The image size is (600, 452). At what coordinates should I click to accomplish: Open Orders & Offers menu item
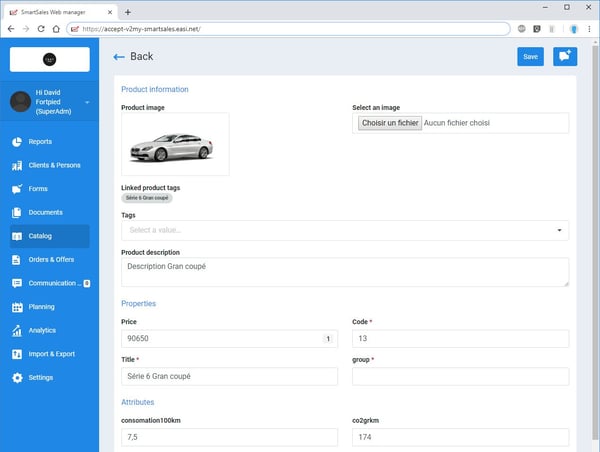click(49, 260)
